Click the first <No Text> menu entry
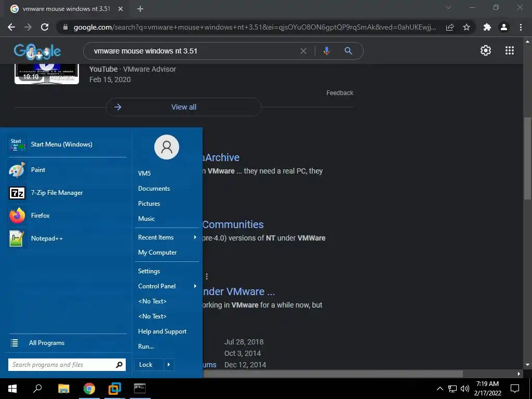532x399 pixels. coord(152,301)
